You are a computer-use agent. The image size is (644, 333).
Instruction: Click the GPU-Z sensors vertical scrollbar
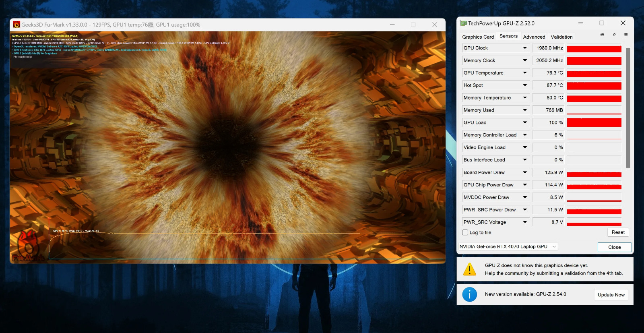point(628,108)
